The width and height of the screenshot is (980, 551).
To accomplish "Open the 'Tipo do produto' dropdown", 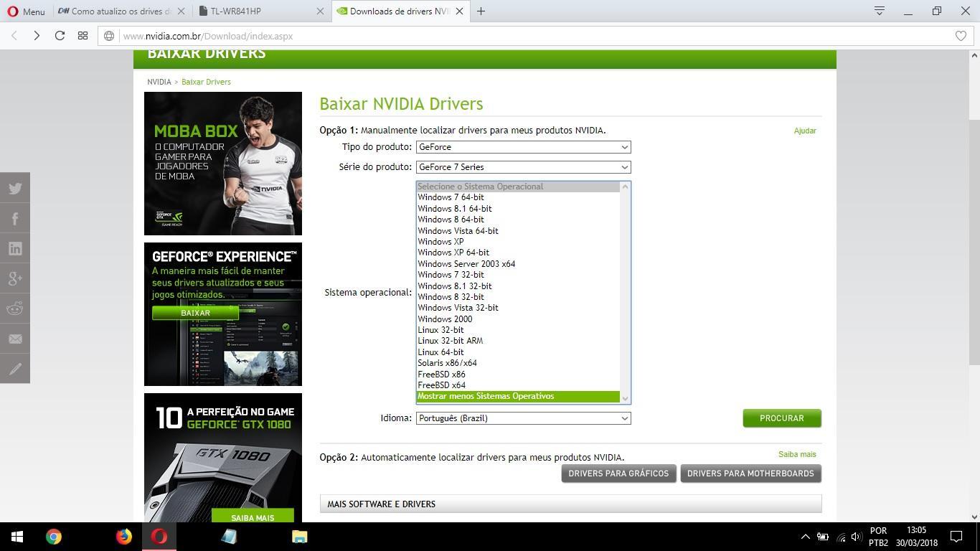I will pyautogui.click(x=523, y=147).
